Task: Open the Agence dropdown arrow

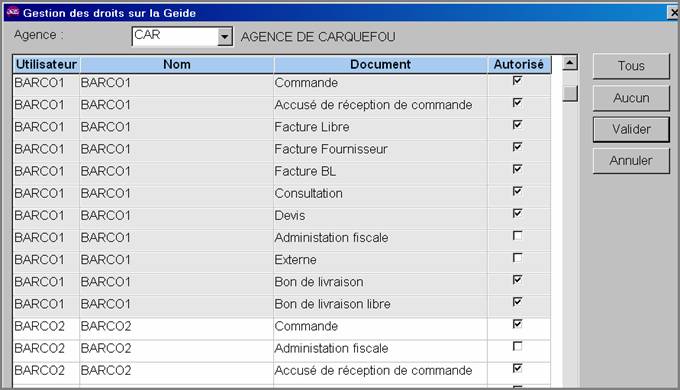Action: pos(224,37)
